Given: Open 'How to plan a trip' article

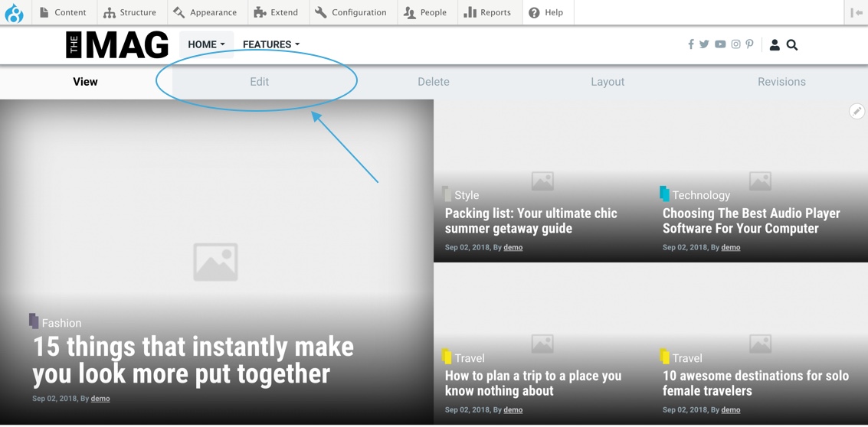Looking at the screenshot, I should 533,383.
